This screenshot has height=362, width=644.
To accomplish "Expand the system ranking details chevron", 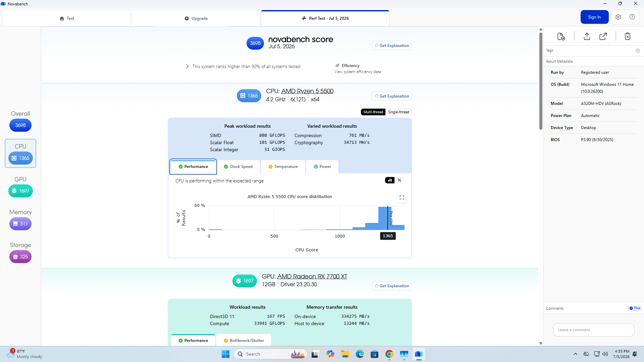I will [187, 66].
